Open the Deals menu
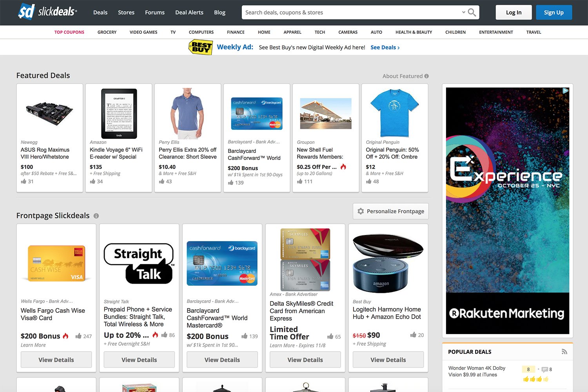This screenshot has width=588, height=392. 100,13
